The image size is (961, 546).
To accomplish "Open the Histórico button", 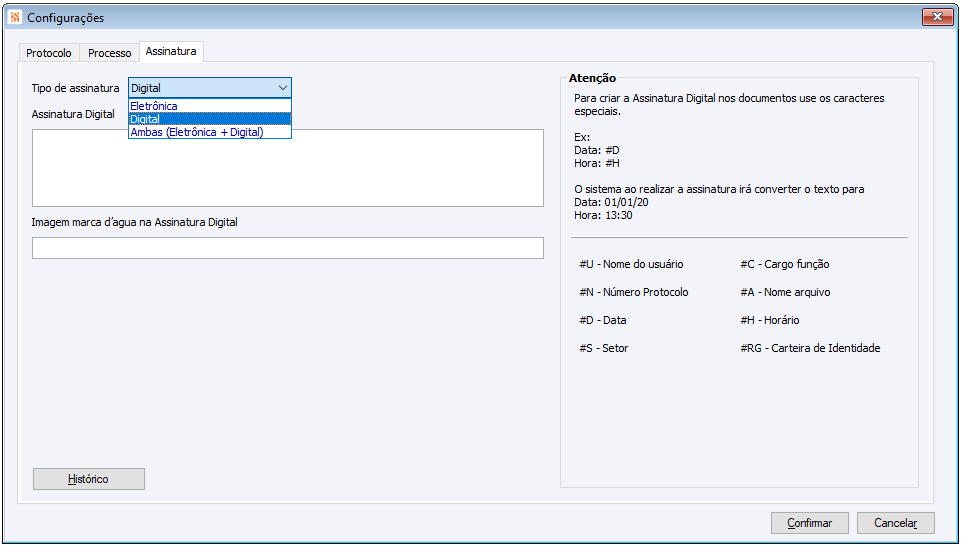I will (89, 479).
